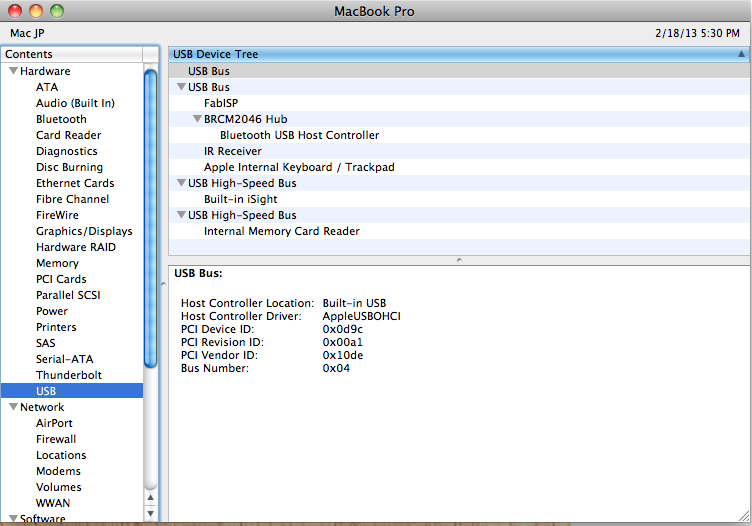Select Audio (Built In) category

[x=75, y=103]
